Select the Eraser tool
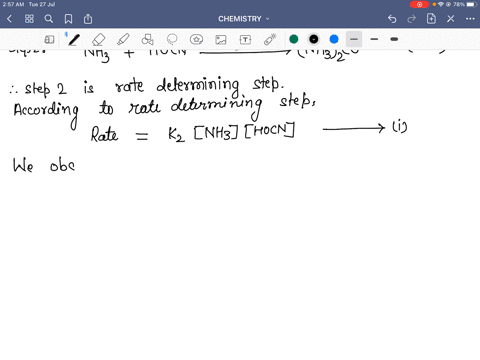Screen dimensions: 480x360 (x=98, y=40)
